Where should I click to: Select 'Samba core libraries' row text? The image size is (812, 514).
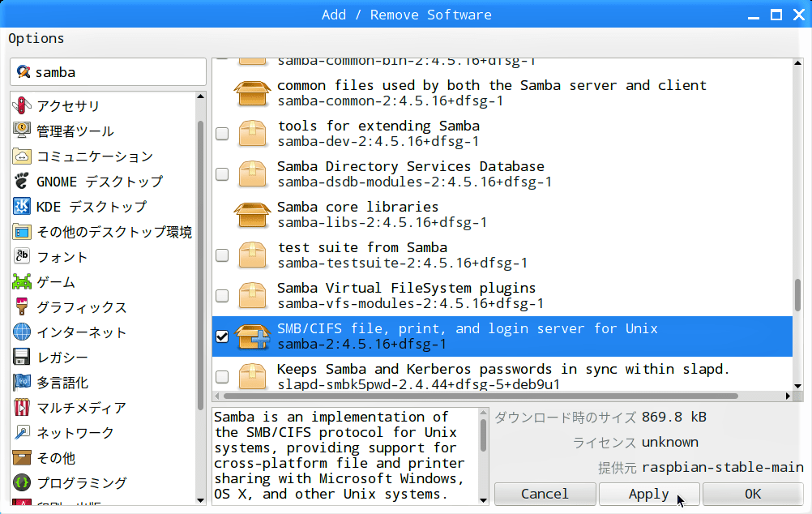tap(358, 207)
